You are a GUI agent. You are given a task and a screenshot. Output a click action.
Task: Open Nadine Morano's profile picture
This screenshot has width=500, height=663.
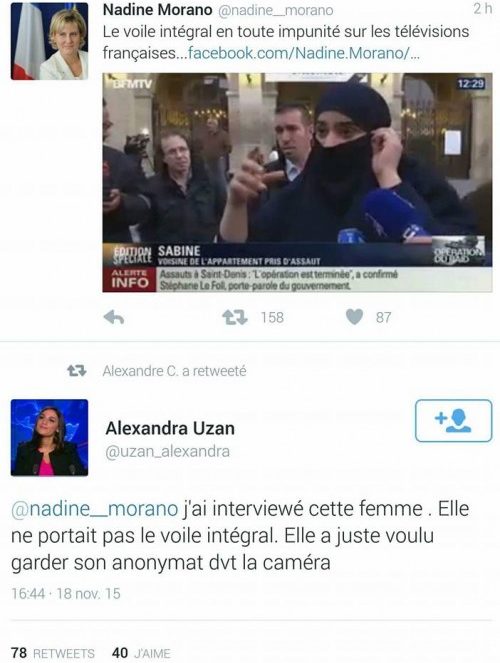pyautogui.click(x=49, y=41)
